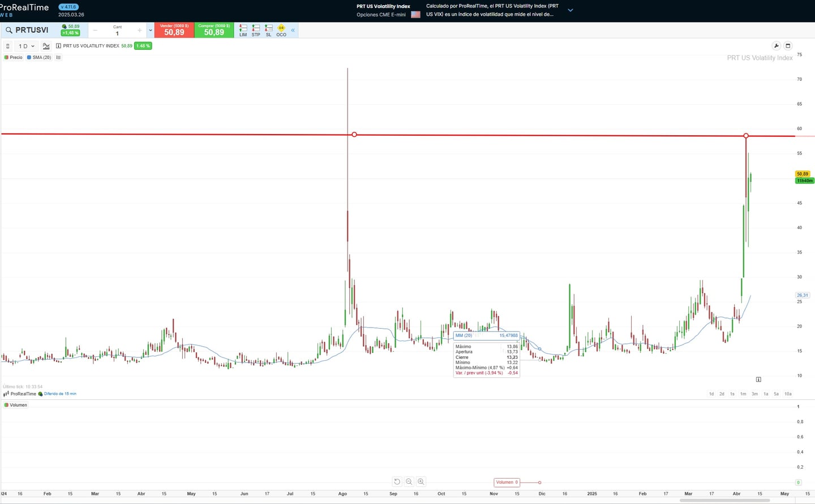The image size is (815, 504).
Task: Click the zoom-in magnifier below the chart
Action: [421, 481]
